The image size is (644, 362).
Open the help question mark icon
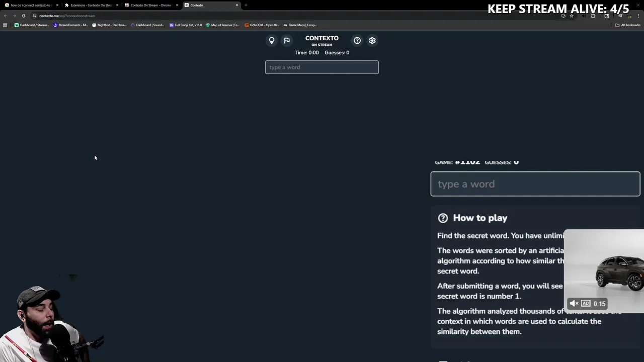(357, 40)
